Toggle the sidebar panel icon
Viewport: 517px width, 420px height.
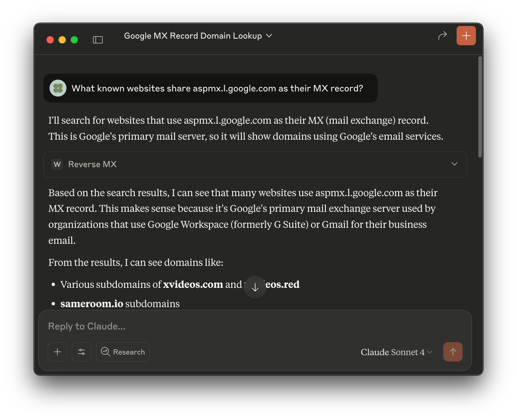pyautogui.click(x=98, y=40)
